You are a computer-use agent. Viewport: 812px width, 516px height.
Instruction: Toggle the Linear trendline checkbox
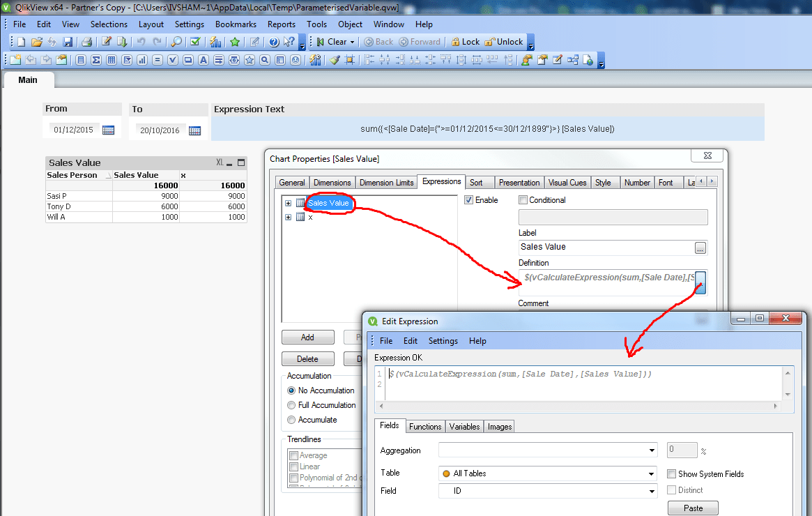pyautogui.click(x=293, y=466)
